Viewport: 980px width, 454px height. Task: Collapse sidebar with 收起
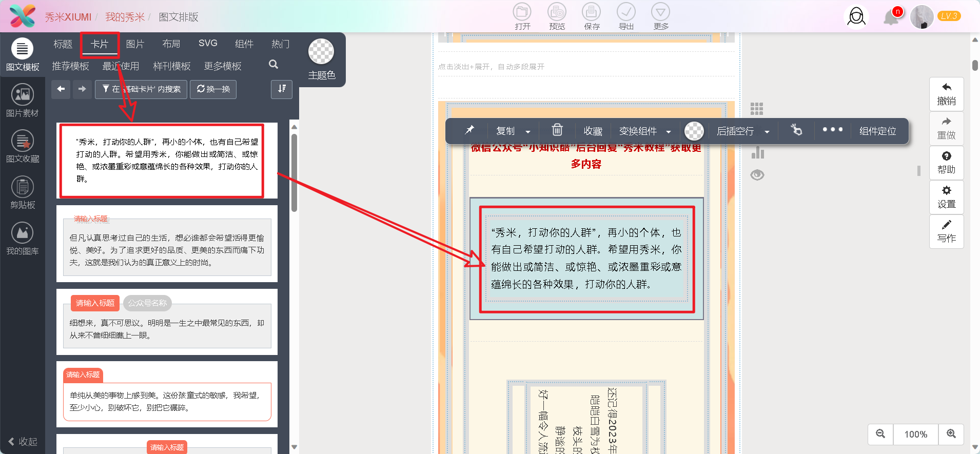coord(23,442)
